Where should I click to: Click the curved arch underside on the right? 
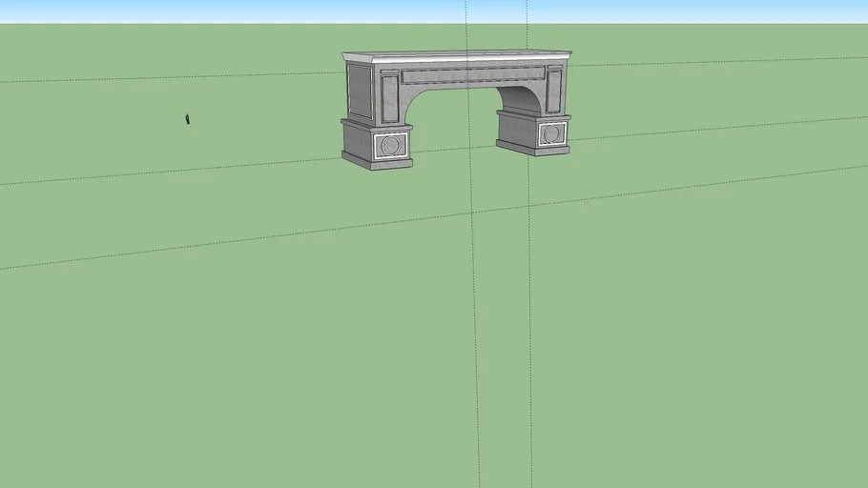[x=522, y=98]
